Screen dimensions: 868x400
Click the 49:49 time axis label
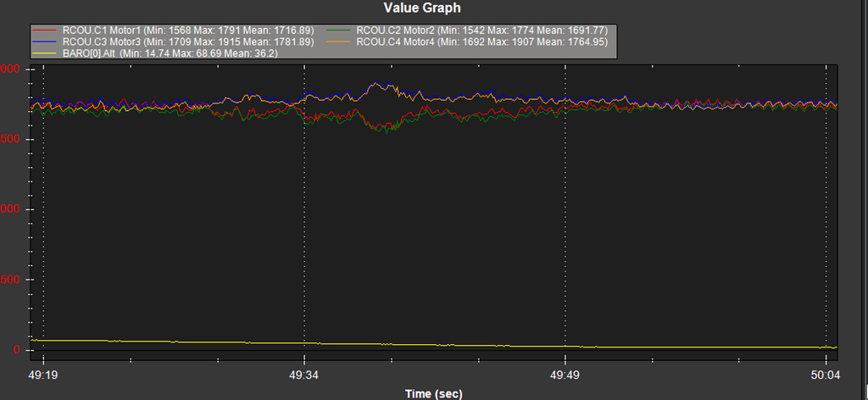tap(565, 375)
